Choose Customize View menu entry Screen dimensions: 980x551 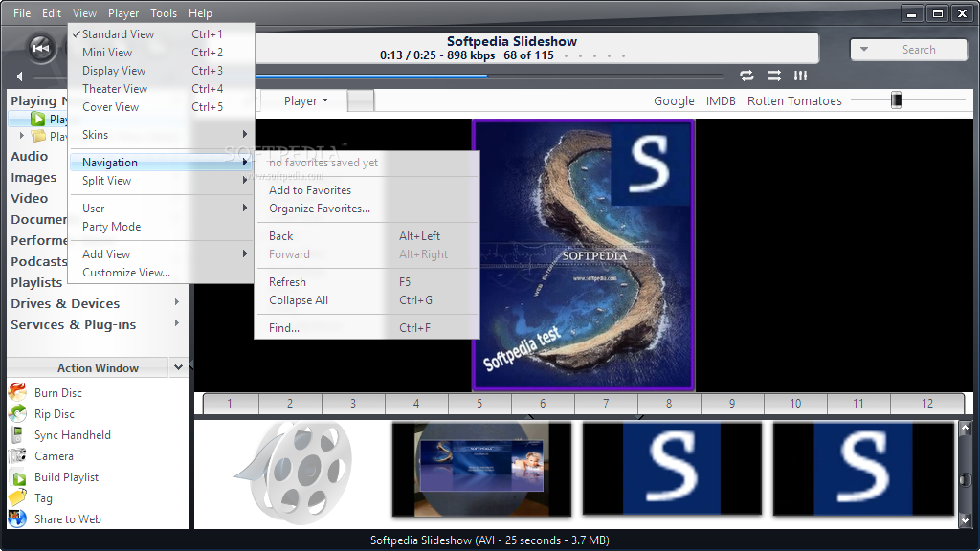161,273
